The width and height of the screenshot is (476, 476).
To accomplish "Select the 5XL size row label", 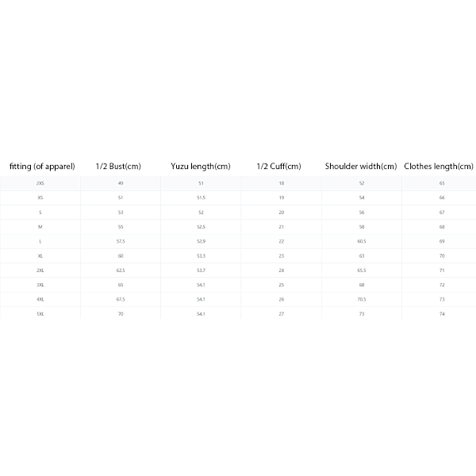I will point(40,314).
